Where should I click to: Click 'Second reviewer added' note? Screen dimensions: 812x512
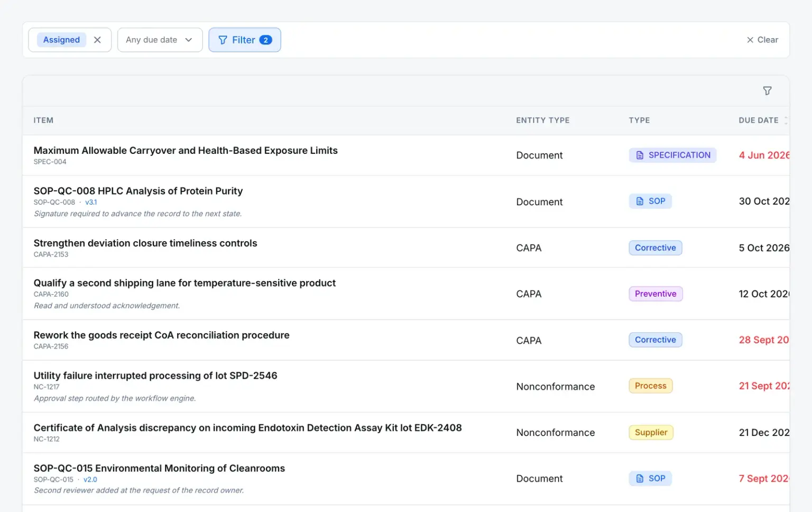click(x=139, y=490)
